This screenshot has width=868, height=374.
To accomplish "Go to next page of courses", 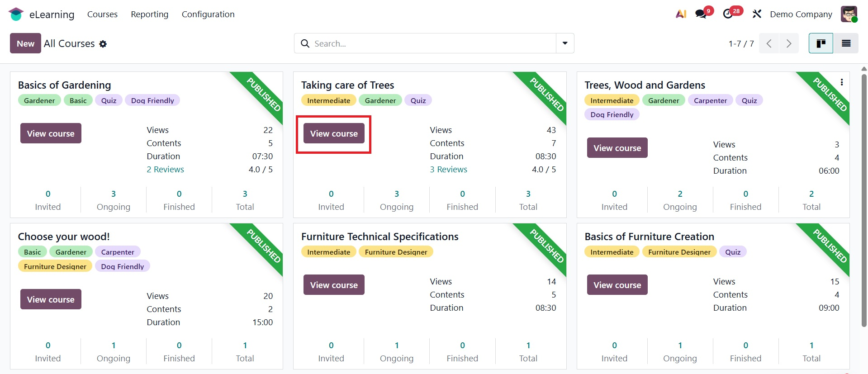I will pos(789,43).
